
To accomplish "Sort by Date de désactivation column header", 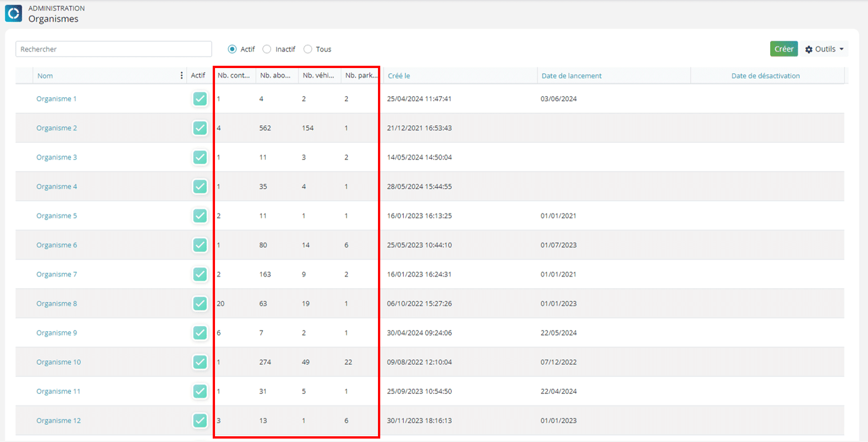I will click(x=766, y=75).
